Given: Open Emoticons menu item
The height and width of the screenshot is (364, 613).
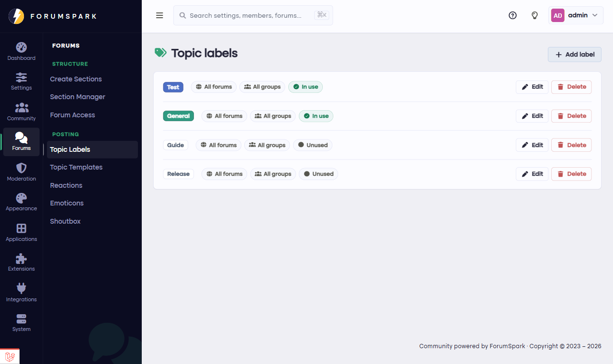Looking at the screenshot, I should pyautogui.click(x=92, y=203).
